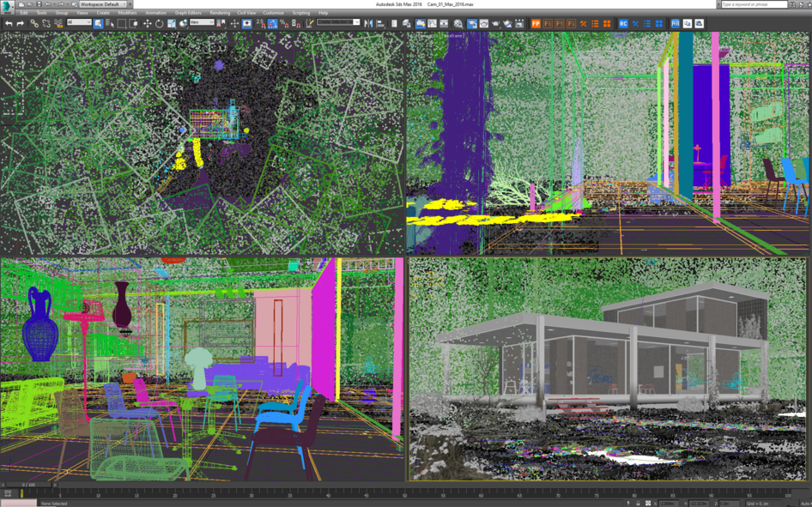This screenshot has height=507, width=812.
Task: Open the Rendering menu
Action: (220, 13)
